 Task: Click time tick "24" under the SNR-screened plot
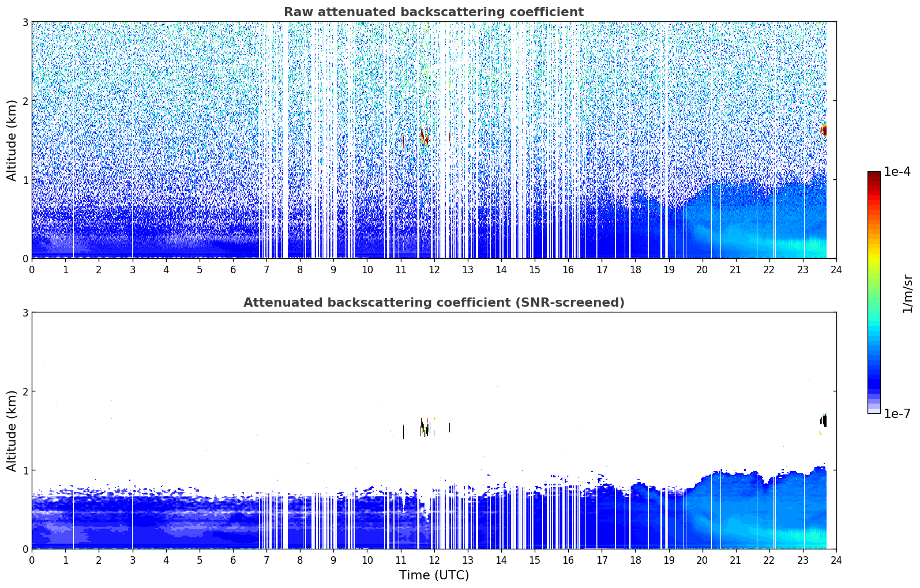click(836, 560)
